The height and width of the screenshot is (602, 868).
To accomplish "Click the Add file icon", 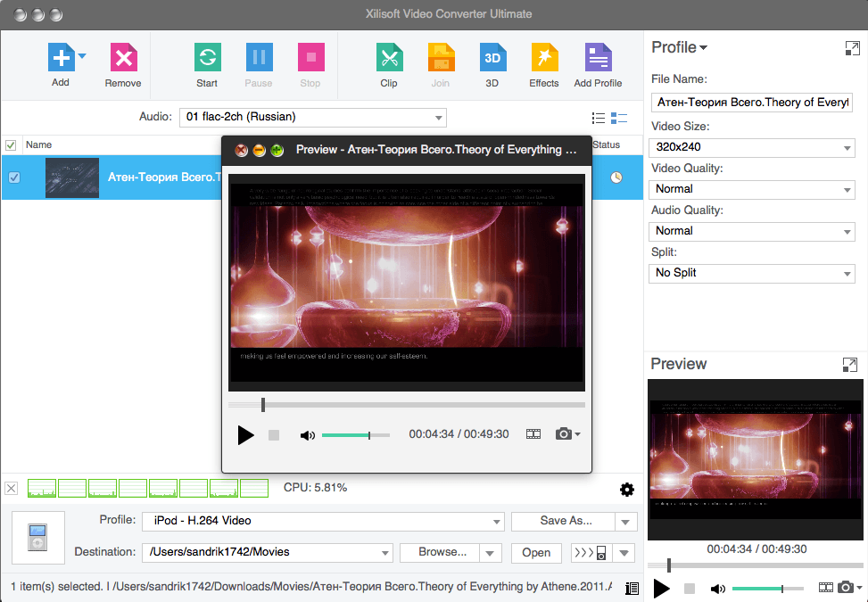I will click(x=61, y=57).
